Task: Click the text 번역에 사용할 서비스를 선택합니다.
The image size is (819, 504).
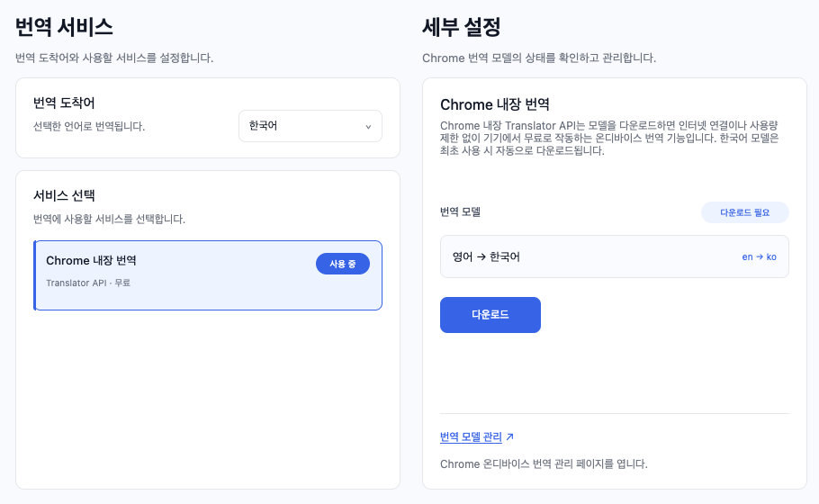Action: point(109,219)
